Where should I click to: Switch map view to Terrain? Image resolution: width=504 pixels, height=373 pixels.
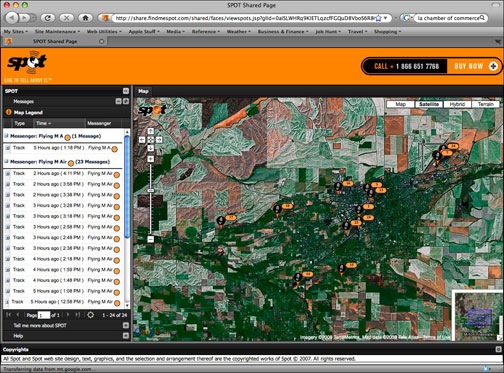(486, 104)
